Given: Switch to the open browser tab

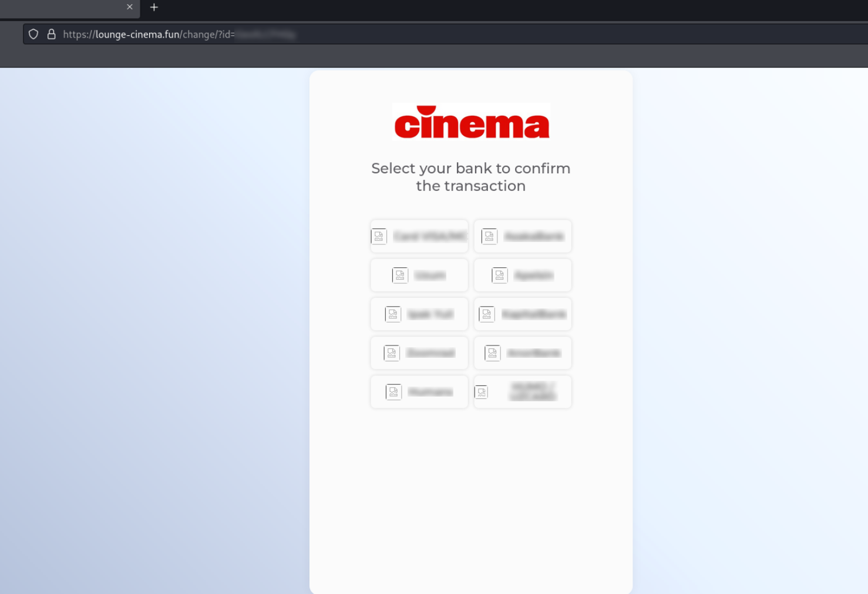Looking at the screenshot, I should (65, 7).
